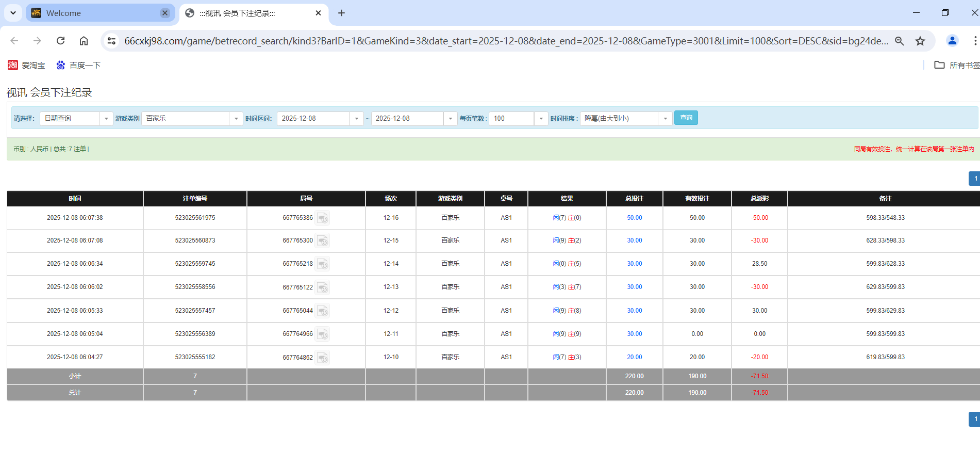Reload the current page
The width and height of the screenshot is (980, 467).
60,41
